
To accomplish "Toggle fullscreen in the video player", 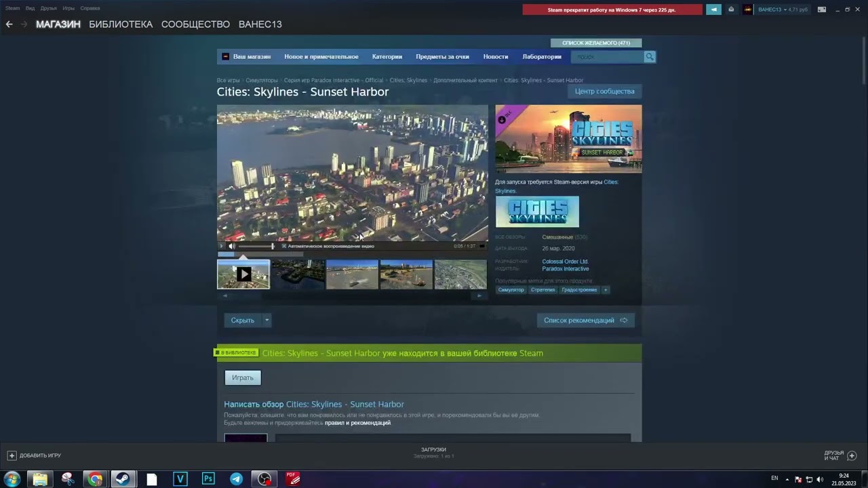I will pos(482,246).
